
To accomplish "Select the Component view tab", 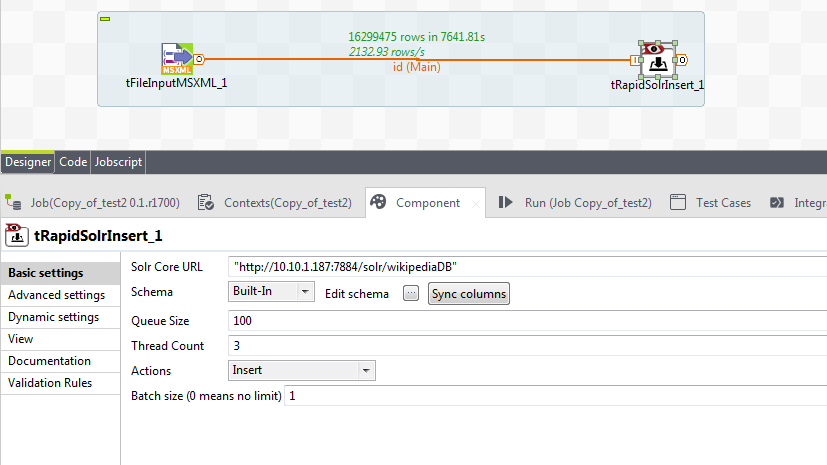I will coord(428,203).
